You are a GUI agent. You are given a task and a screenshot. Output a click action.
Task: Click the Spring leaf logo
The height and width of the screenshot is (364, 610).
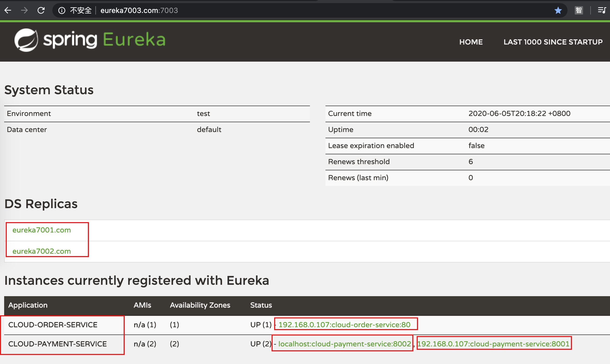[x=26, y=40]
